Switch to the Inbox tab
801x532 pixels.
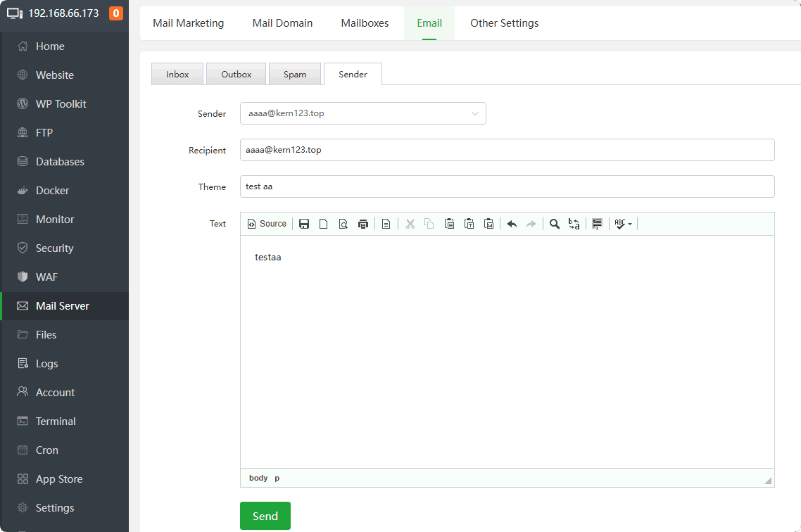[x=177, y=74]
